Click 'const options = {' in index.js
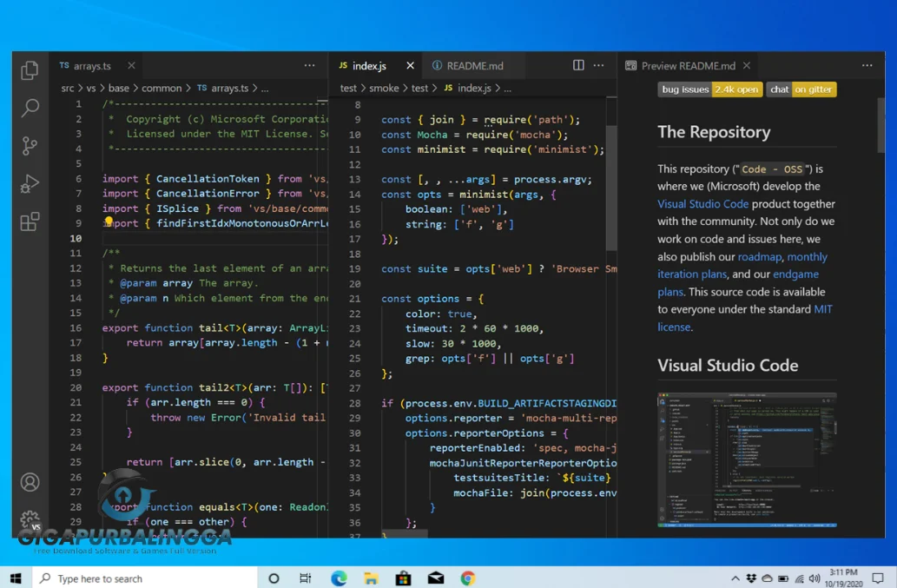 pos(432,299)
